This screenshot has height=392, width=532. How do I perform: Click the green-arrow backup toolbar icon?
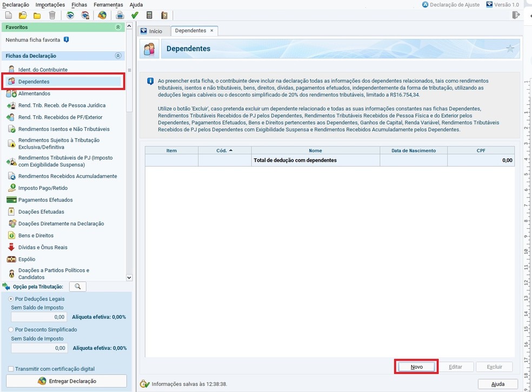[x=70, y=15]
